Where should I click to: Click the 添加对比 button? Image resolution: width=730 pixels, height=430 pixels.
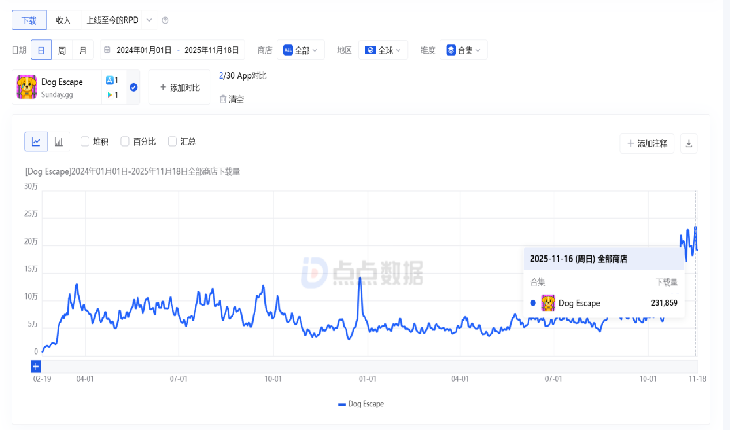coord(179,88)
